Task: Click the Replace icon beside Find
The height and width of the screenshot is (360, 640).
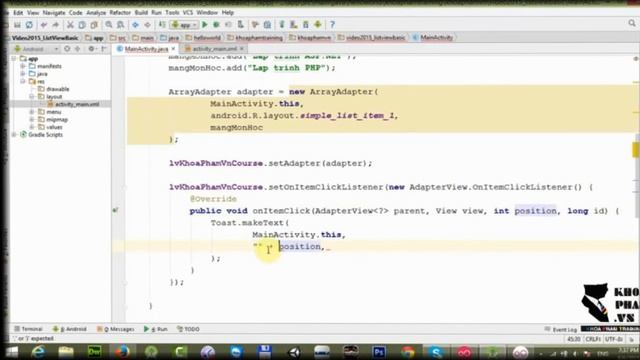Action: click(x=120, y=25)
